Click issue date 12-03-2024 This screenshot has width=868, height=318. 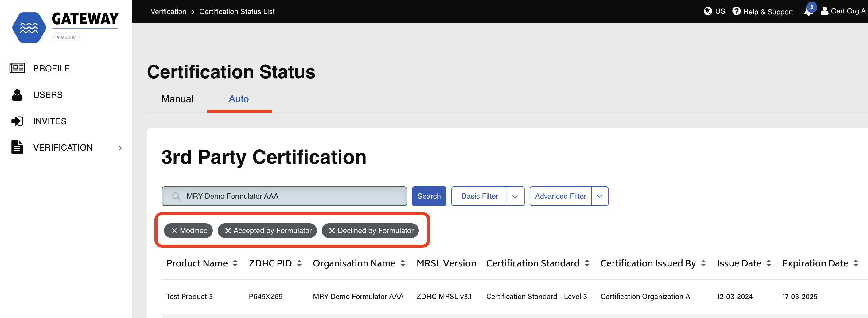(x=734, y=297)
